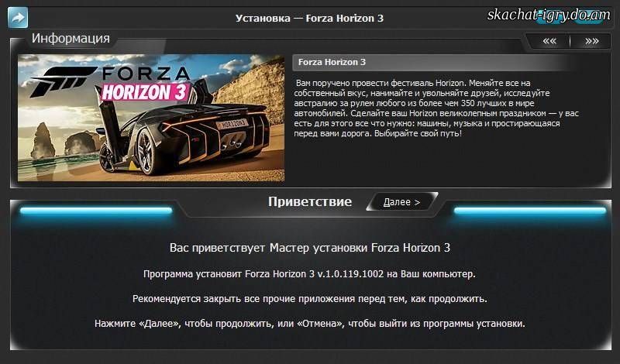The height and width of the screenshot is (364, 620).
Task: Click the right glowing blue progress bar
Action: [530, 211]
